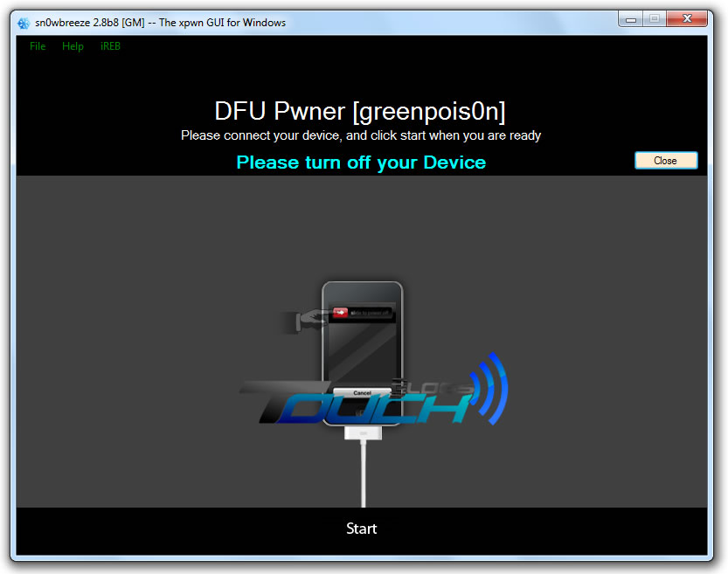This screenshot has width=728, height=574.
Task: Minimize the sn0wbreeze window
Action: click(x=630, y=19)
